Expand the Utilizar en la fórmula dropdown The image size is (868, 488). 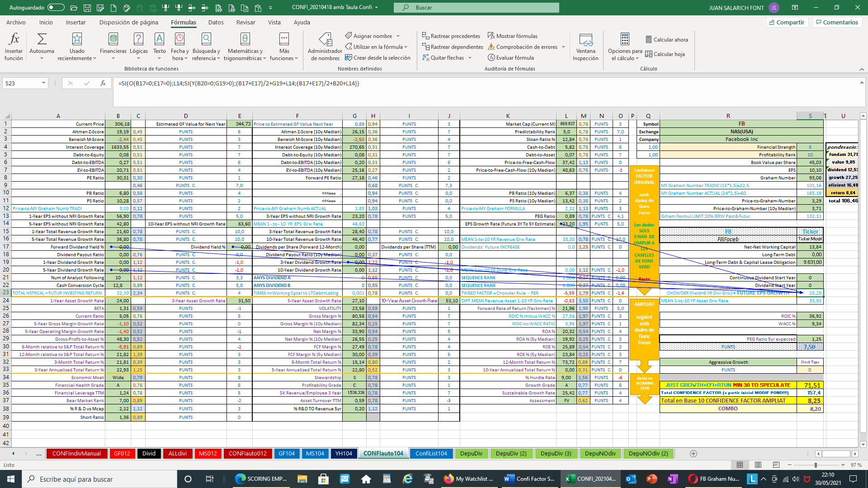pos(406,47)
